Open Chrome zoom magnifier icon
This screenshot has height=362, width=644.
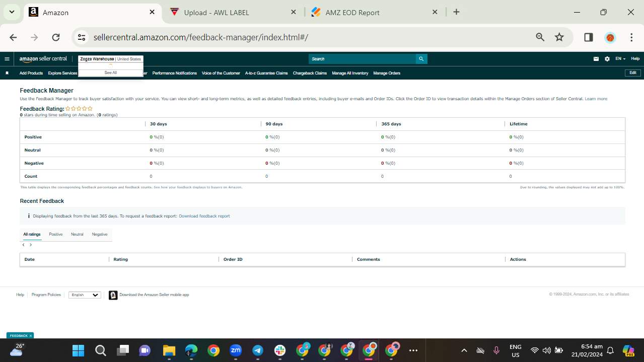pos(540,37)
